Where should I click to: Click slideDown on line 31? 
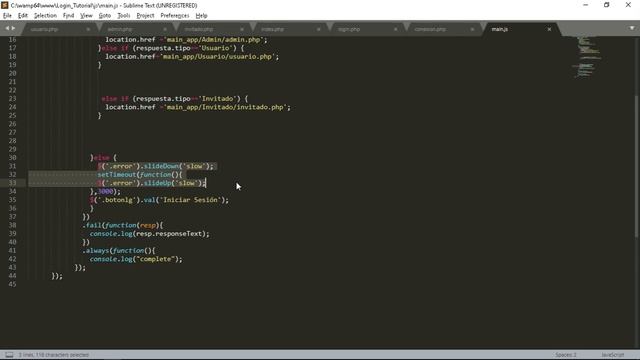(161, 166)
